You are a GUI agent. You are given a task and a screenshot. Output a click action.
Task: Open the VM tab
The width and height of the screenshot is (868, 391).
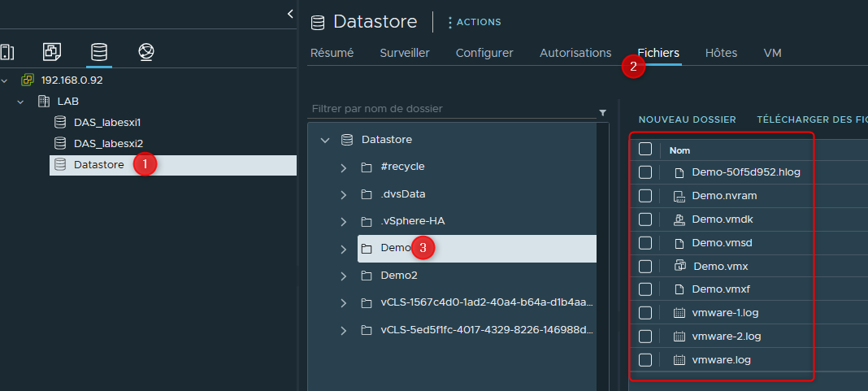pyautogui.click(x=772, y=53)
